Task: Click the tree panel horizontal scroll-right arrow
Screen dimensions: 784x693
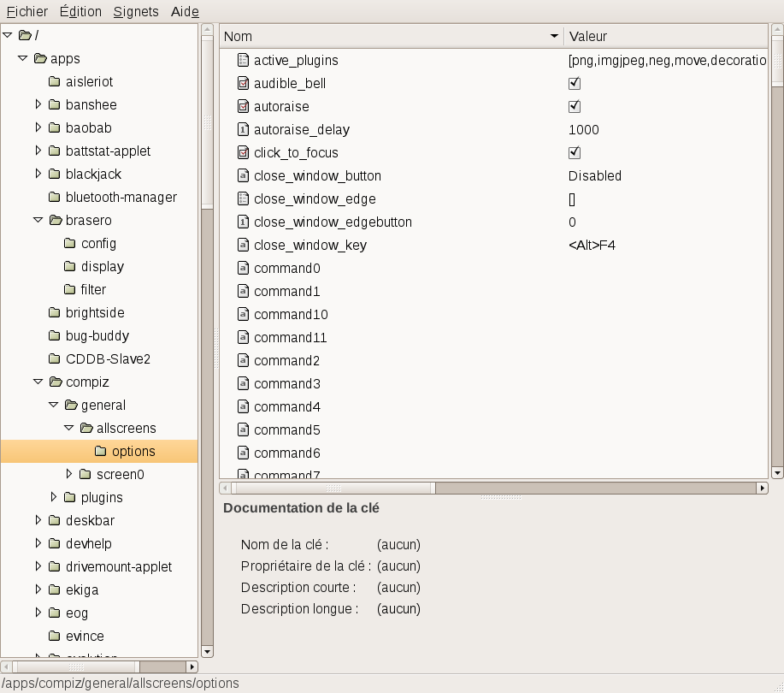Action: tap(192, 666)
